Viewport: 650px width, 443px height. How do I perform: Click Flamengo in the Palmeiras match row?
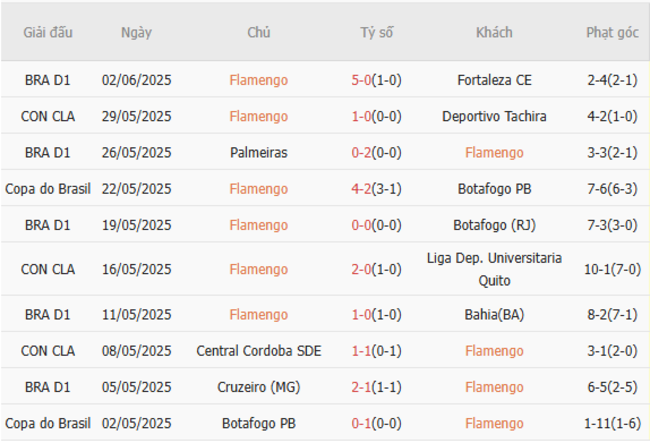pos(494,152)
